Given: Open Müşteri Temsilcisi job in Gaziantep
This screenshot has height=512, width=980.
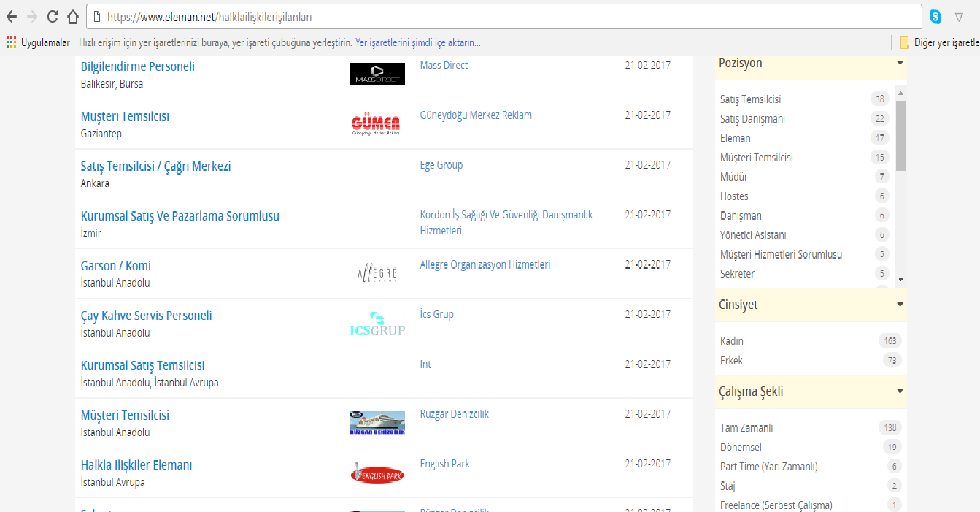Looking at the screenshot, I should (125, 116).
